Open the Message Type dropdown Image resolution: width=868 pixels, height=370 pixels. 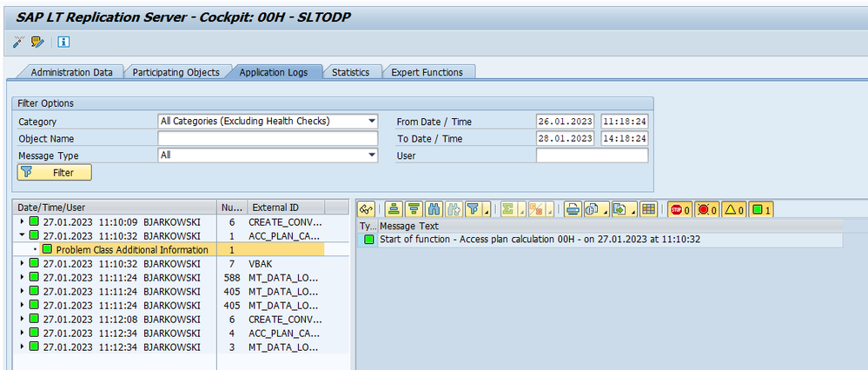(x=372, y=155)
